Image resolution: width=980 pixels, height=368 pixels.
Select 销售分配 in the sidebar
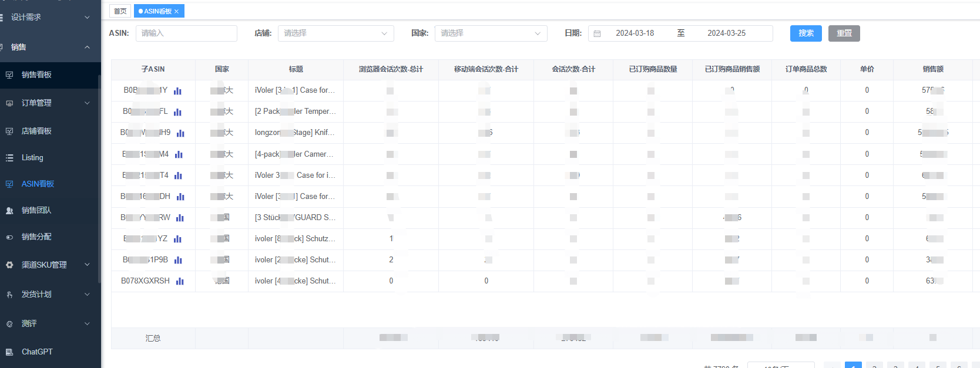click(36, 237)
